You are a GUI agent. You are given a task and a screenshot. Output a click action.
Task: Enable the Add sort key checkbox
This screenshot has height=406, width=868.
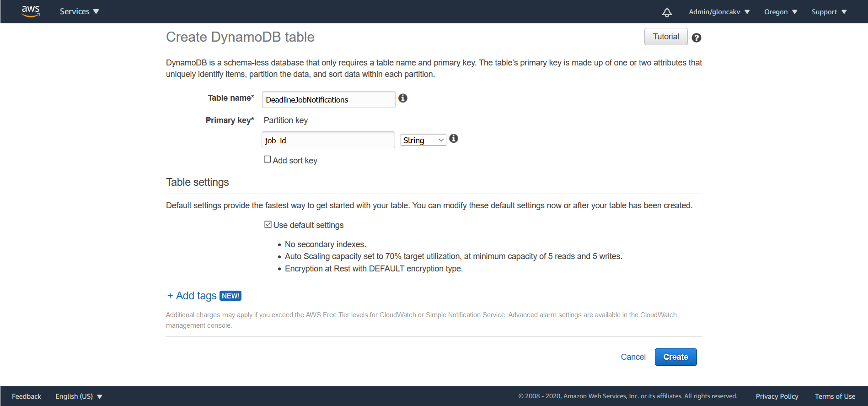pos(268,159)
